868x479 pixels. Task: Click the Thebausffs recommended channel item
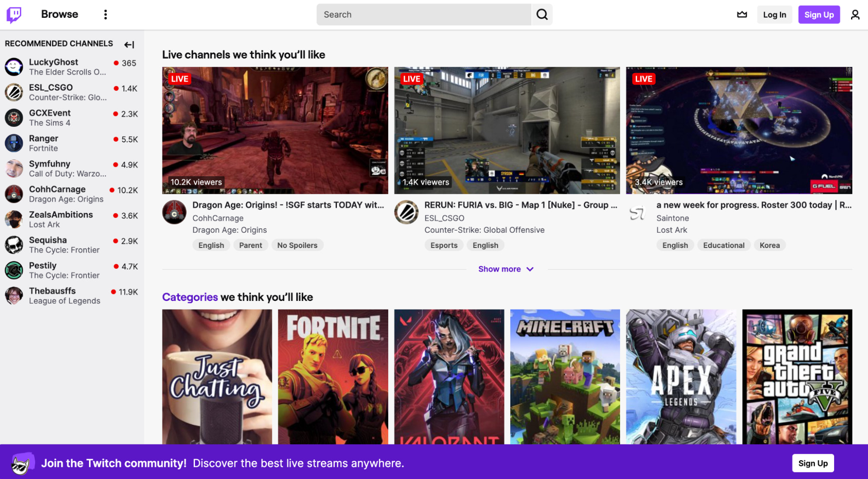click(71, 295)
